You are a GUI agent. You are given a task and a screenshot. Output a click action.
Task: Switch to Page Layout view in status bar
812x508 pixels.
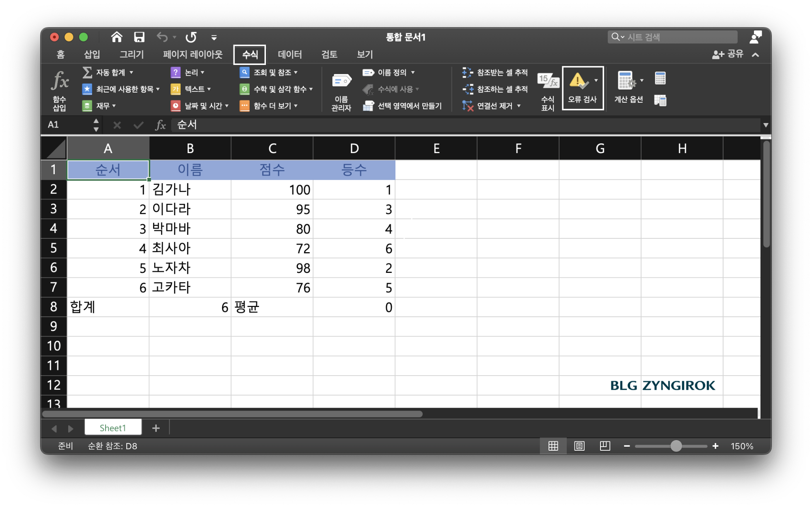point(579,445)
